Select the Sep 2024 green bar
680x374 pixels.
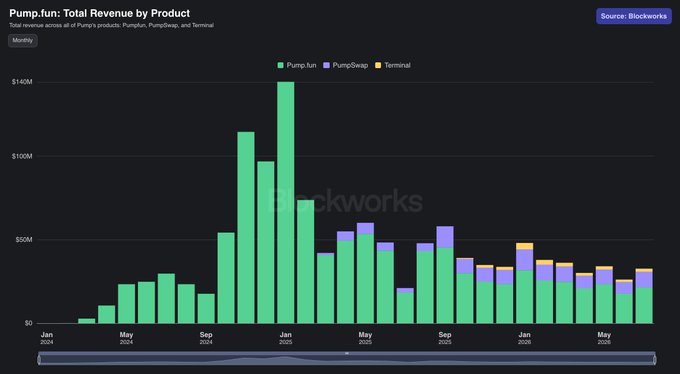click(206, 308)
